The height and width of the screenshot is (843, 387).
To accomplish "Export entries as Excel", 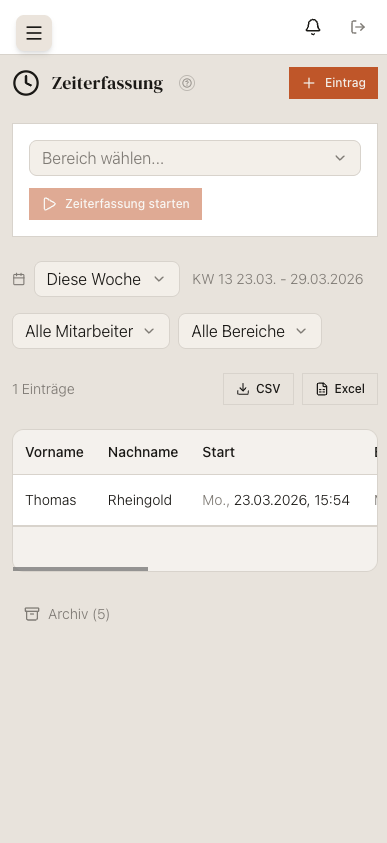I will tap(340, 389).
